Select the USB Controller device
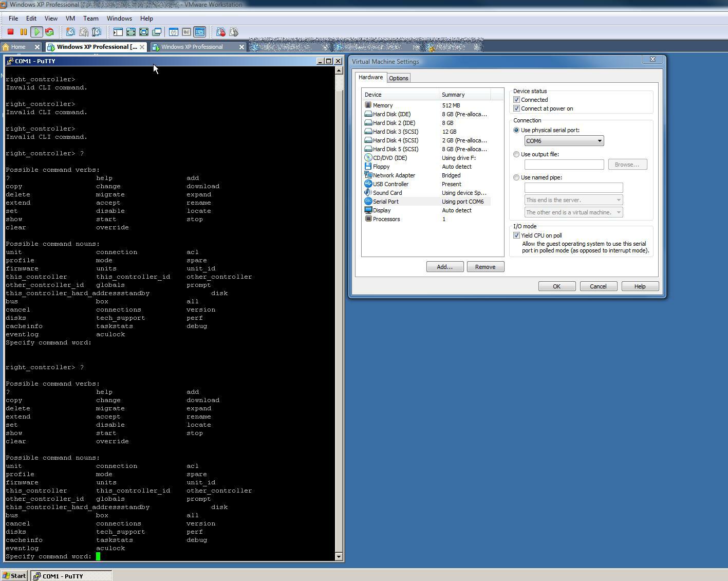Image resolution: width=728 pixels, height=581 pixels. (x=390, y=184)
